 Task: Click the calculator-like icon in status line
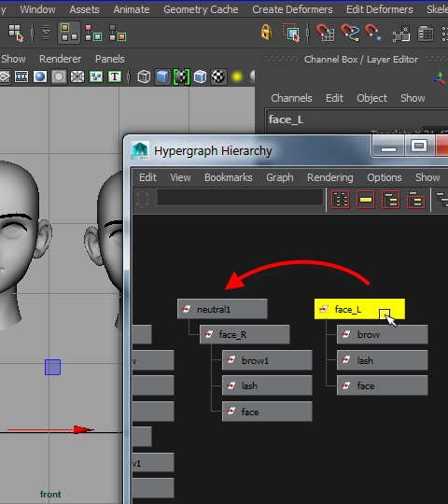click(x=426, y=34)
